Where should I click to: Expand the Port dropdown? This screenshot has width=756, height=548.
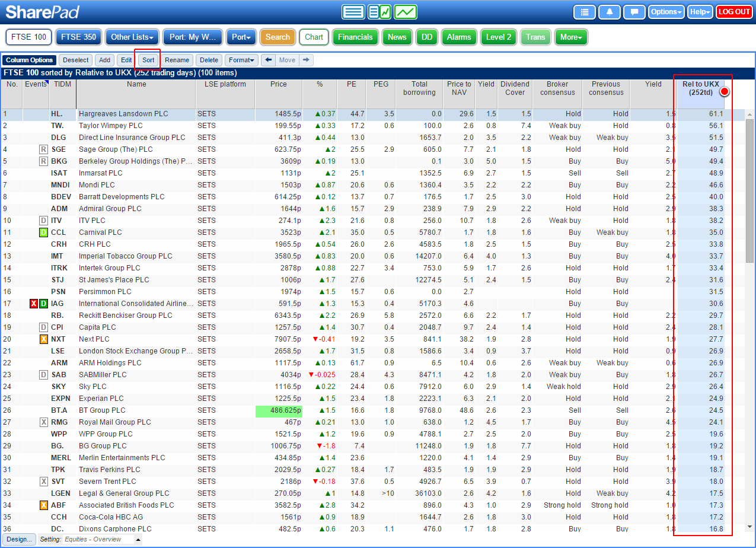pos(241,37)
